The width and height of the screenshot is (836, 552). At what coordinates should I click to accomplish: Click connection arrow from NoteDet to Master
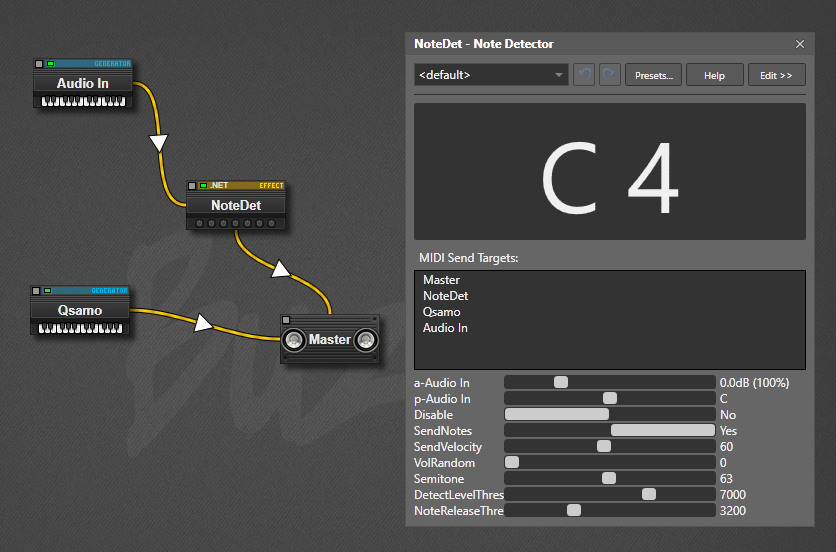pos(282,268)
